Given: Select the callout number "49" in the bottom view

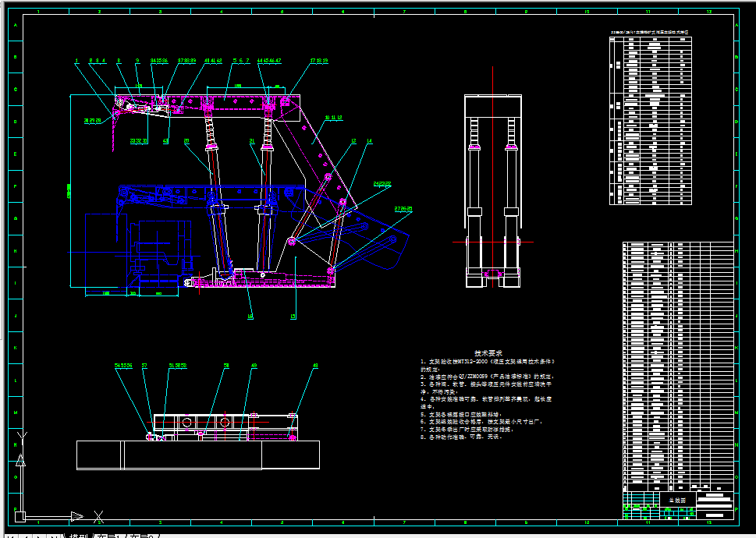Looking at the screenshot, I should click(x=254, y=366).
